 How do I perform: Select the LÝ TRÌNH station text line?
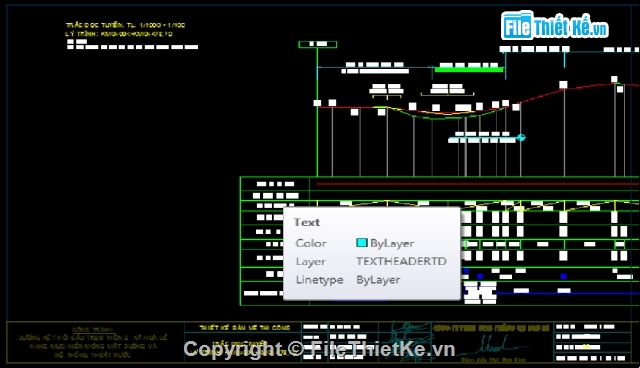tap(119, 34)
